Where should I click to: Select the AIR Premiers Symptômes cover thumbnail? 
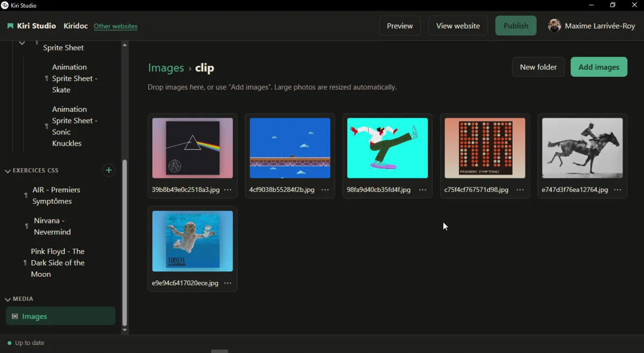(x=485, y=148)
